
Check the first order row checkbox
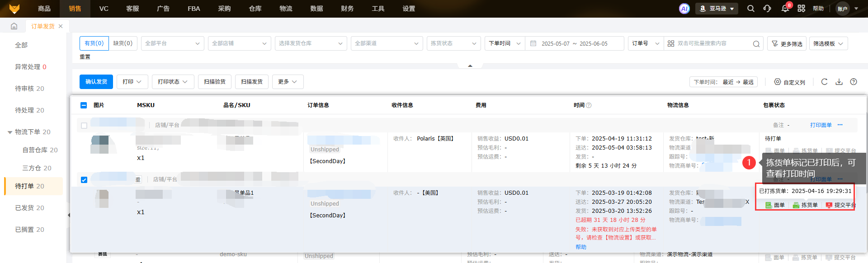[x=84, y=126]
